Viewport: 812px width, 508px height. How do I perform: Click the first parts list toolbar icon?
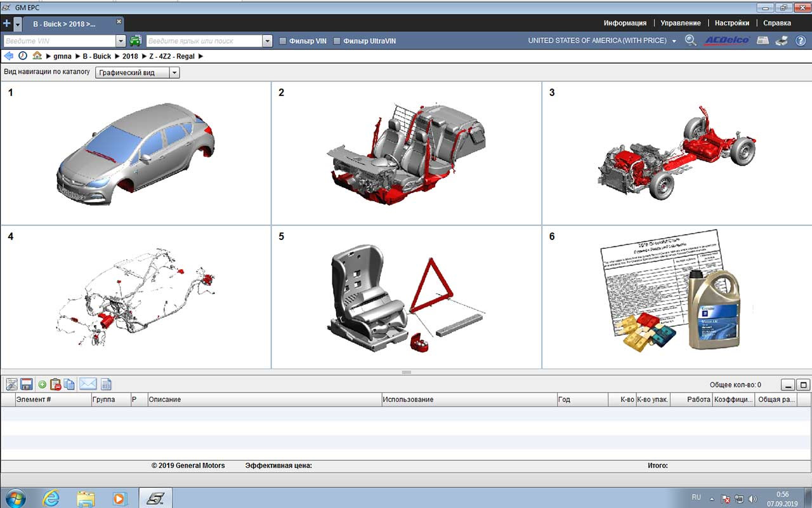11,384
